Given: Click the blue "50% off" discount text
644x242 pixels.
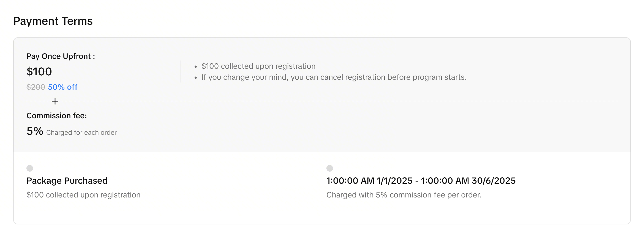Looking at the screenshot, I should [x=63, y=87].
